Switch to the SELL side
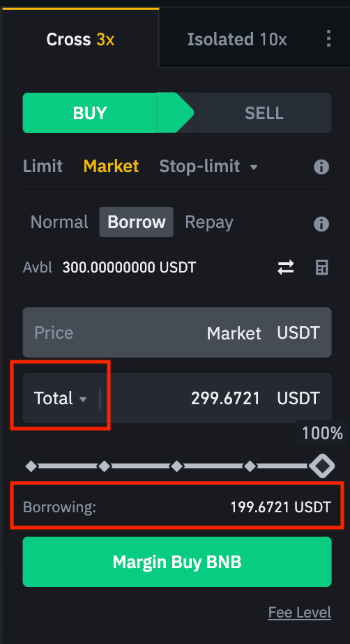 [x=264, y=113]
